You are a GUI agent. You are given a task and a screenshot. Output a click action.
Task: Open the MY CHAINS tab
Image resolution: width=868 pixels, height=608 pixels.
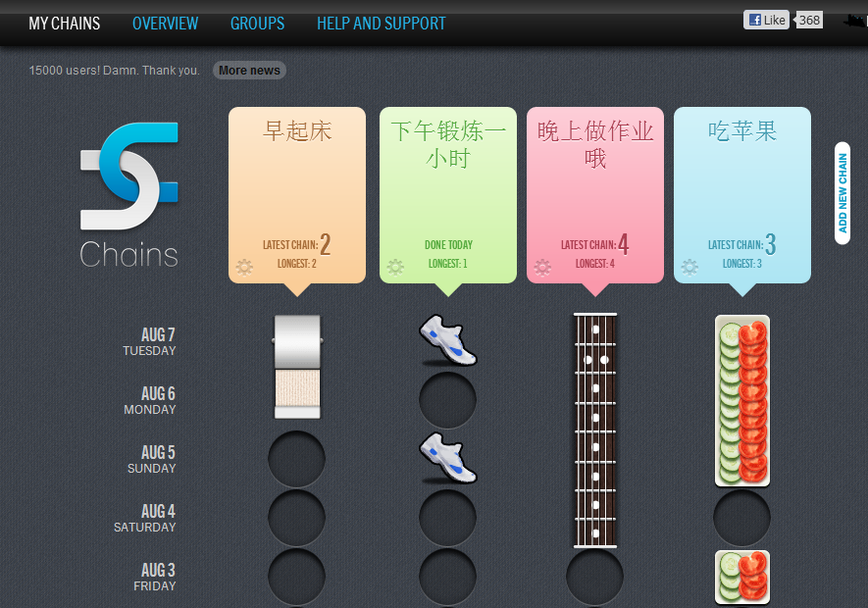click(x=64, y=24)
